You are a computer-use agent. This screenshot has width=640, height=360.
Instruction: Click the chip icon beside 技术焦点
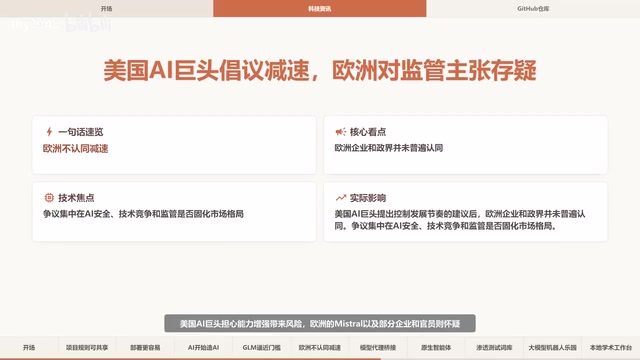pos(49,198)
